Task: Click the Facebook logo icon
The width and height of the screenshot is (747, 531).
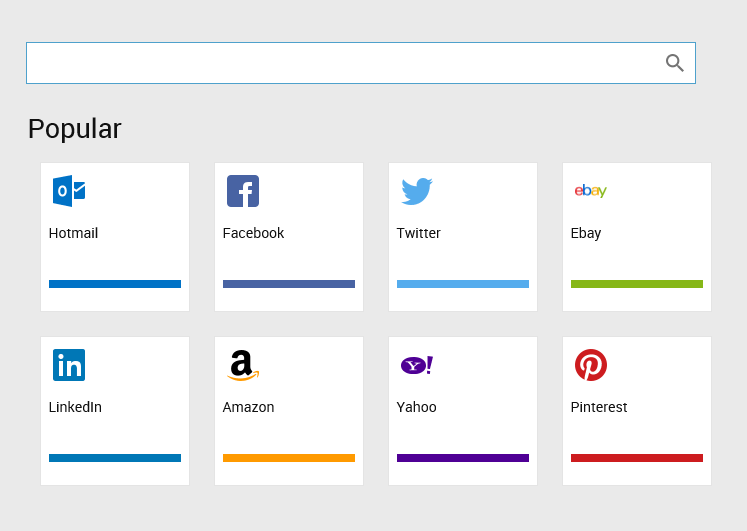Action: click(x=243, y=191)
